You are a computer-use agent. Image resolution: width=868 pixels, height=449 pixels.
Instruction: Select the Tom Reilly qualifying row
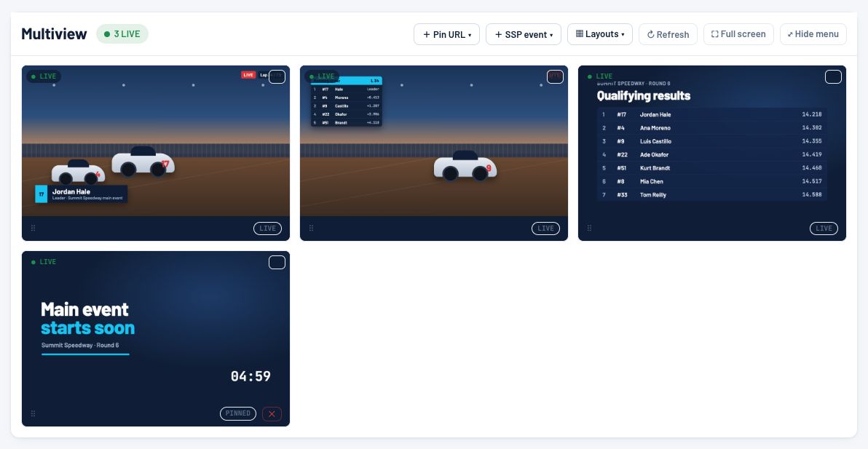click(712, 194)
